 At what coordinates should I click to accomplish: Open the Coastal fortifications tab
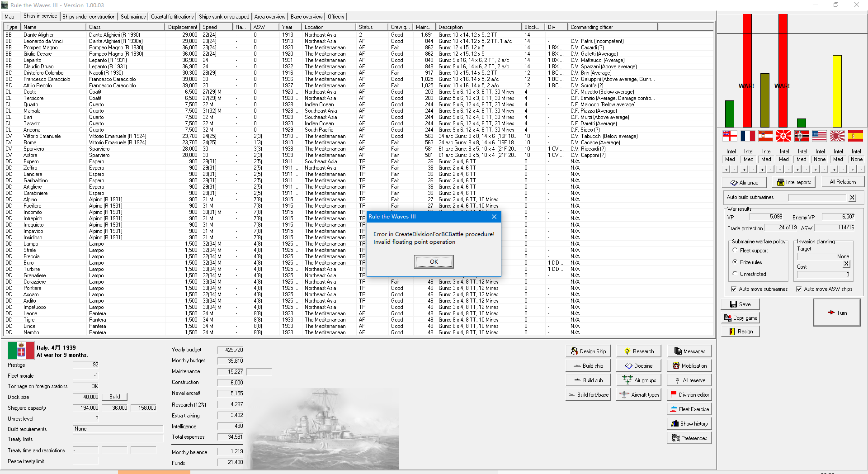point(172,17)
